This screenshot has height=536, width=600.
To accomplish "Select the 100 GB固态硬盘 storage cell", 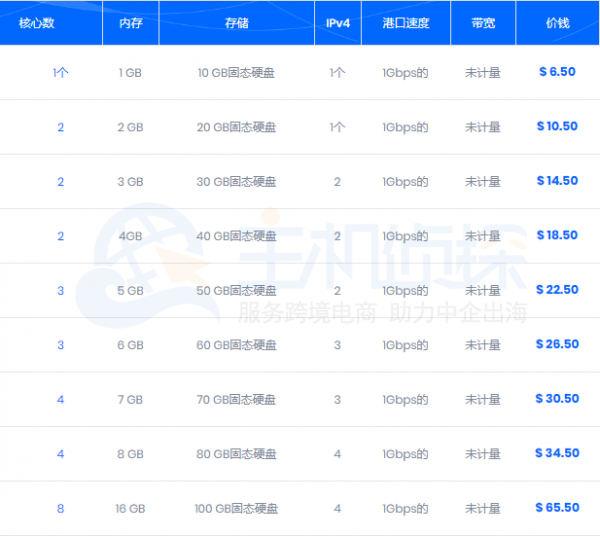I will point(236,509).
